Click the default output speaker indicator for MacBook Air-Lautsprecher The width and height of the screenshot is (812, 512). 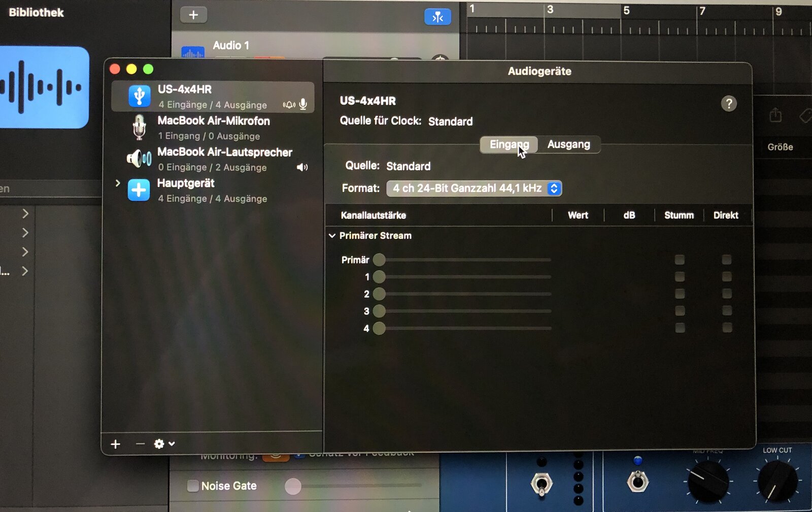[x=302, y=167]
